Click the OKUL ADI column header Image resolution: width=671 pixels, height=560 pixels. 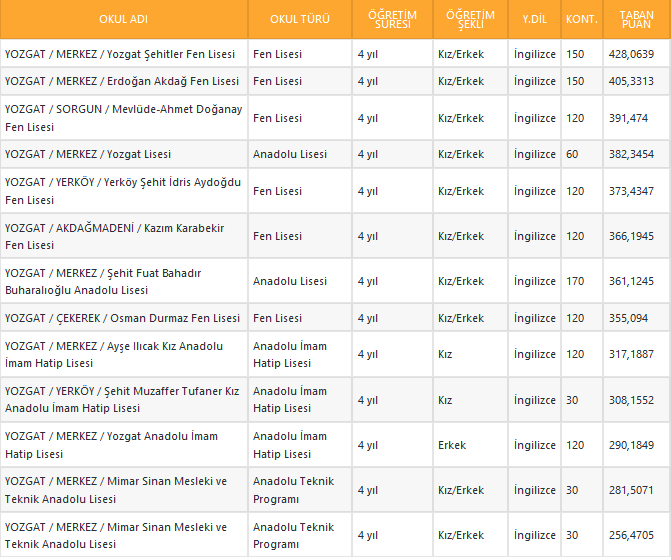123,19
